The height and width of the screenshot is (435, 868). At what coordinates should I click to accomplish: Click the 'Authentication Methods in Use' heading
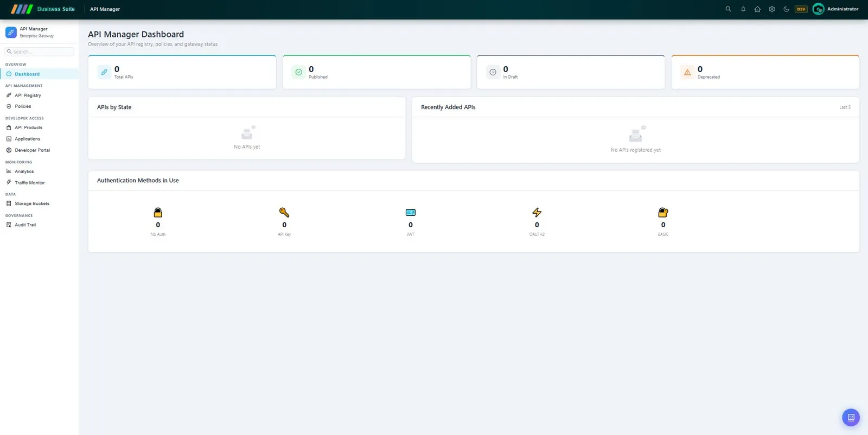coord(138,181)
